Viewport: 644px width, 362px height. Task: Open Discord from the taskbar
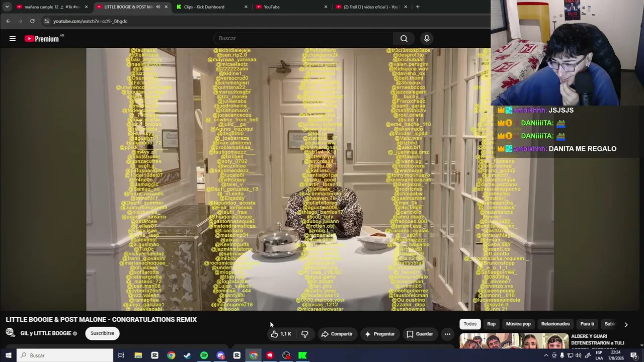click(220, 355)
